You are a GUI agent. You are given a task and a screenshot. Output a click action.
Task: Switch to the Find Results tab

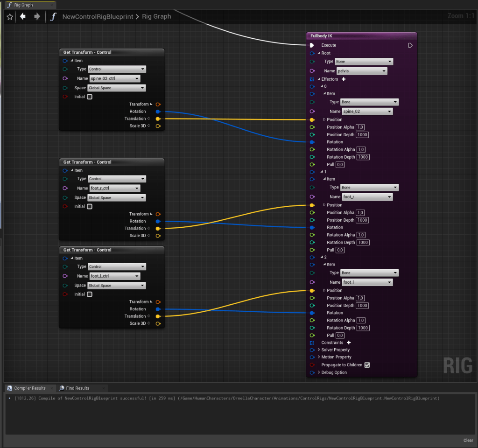tap(77, 388)
